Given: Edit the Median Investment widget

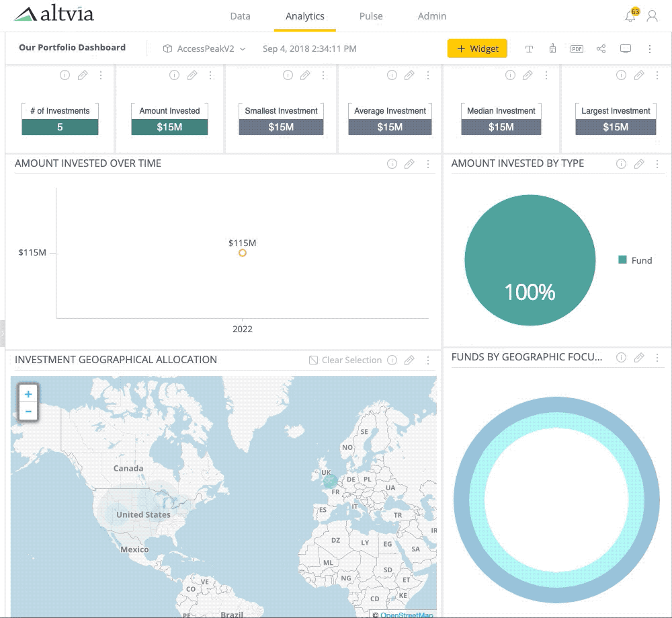Looking at the screenshot, I should click(x=528, y=75).
